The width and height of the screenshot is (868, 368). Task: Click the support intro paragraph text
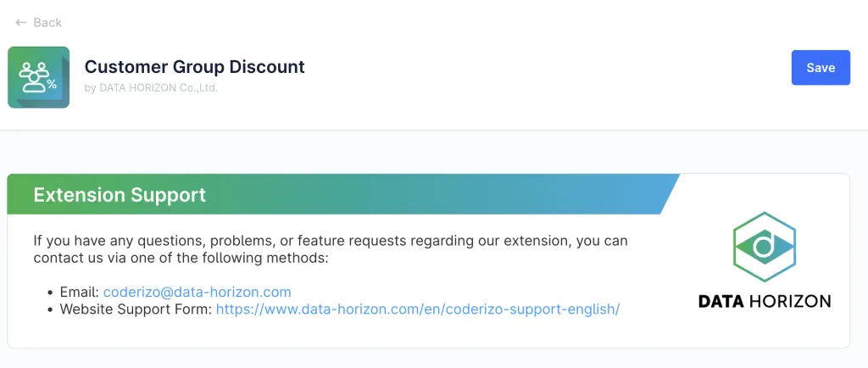coord(331,249)
